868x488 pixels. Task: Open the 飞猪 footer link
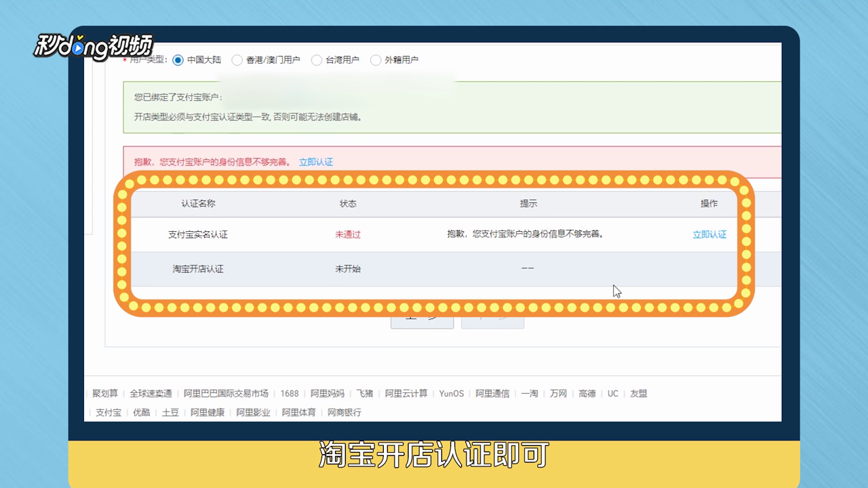point(365,393)
